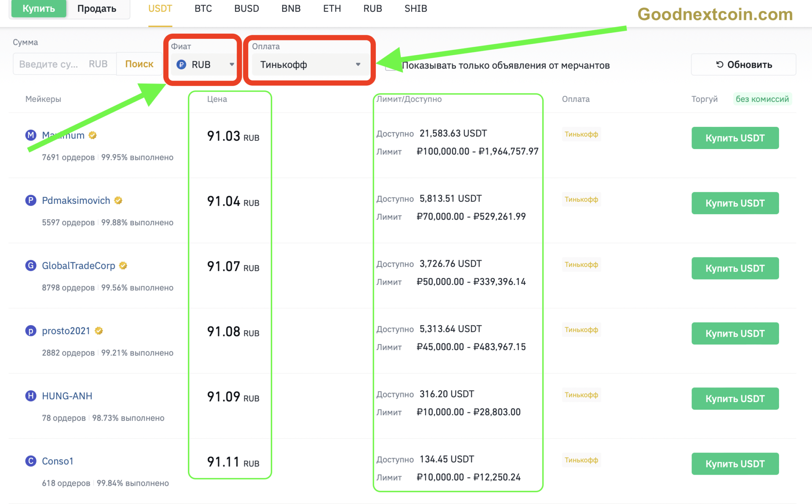The width and height of the screenshot is (812, 504).
Task: Click text 7691 ордеров
Action: [68, 157]
